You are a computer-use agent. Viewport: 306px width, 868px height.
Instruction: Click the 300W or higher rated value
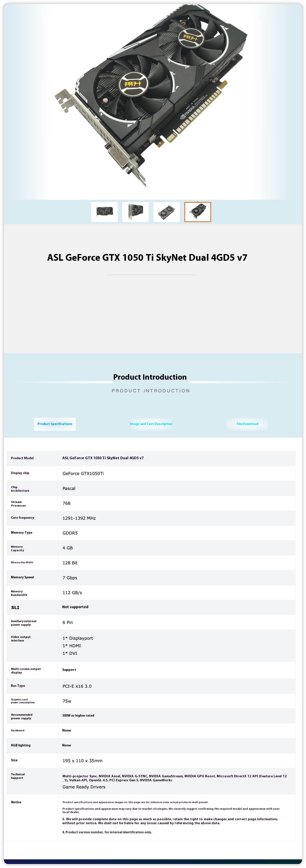pos(78,715)
